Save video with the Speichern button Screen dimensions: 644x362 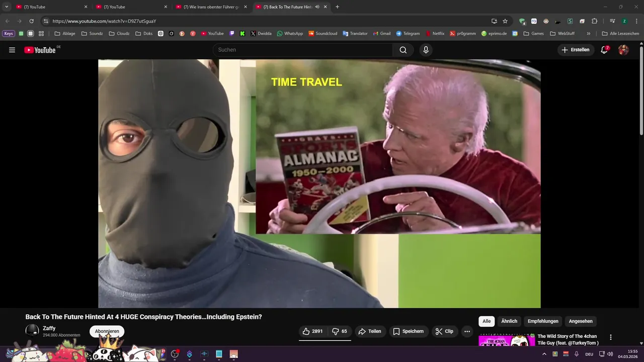pyautogui.click(x=408, y=331)
